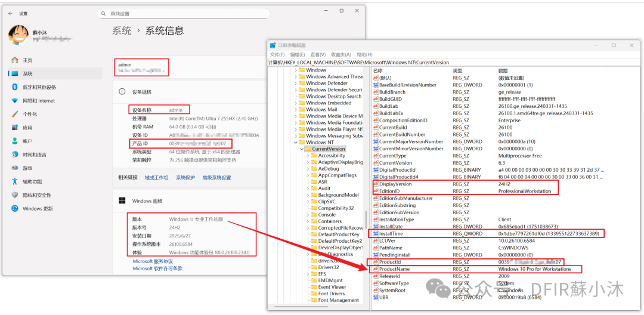This screenshot has height=315, width=644.
Task: Open Apps (应用) settings
Action: pyautogui.click(x=55, y=128)
